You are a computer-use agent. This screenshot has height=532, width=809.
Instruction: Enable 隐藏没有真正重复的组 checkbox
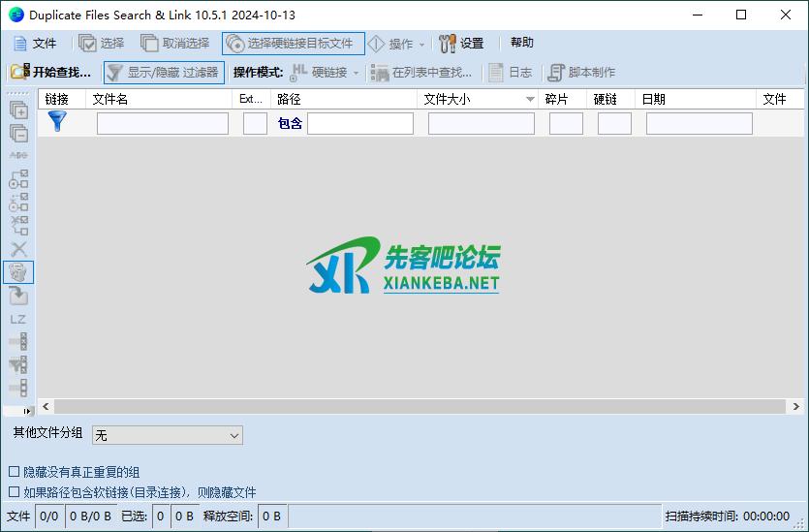click(15, 472)
